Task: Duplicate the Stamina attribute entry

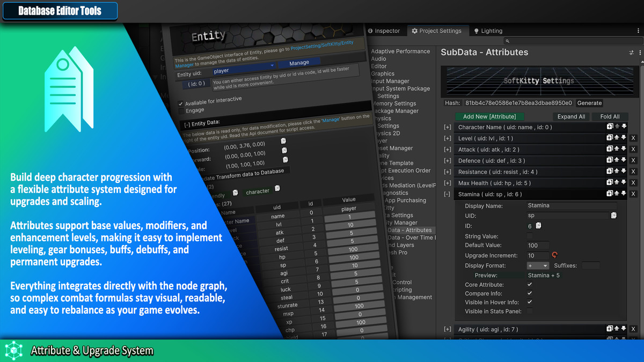Action: [x=610, y=194]
